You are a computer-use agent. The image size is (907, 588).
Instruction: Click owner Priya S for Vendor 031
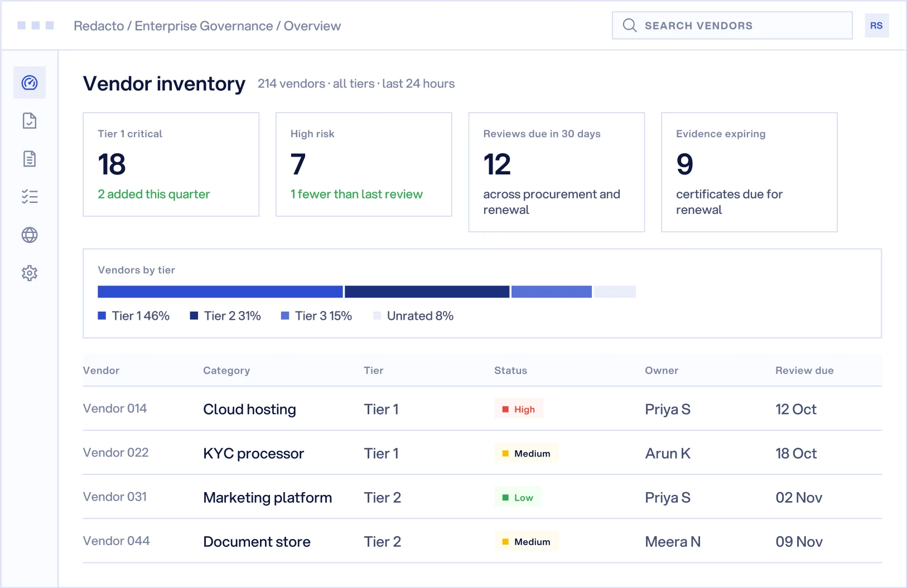pos(668,498)
